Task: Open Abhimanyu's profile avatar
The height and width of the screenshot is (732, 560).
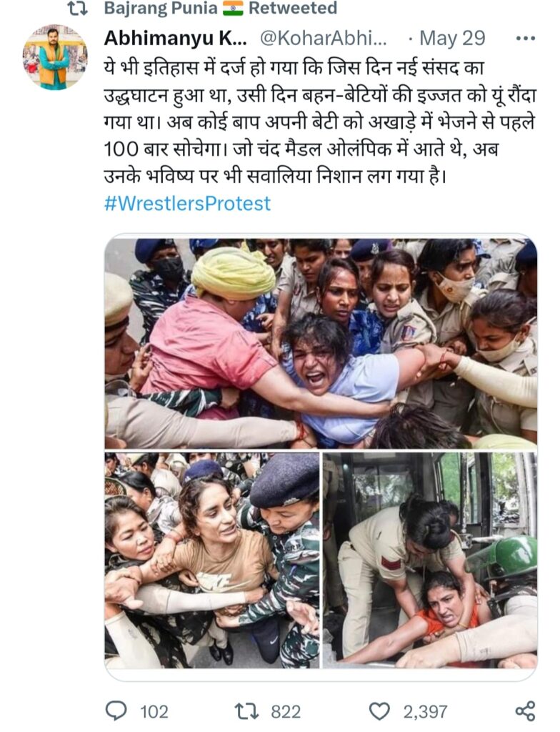Action: [x=55, y=57]
